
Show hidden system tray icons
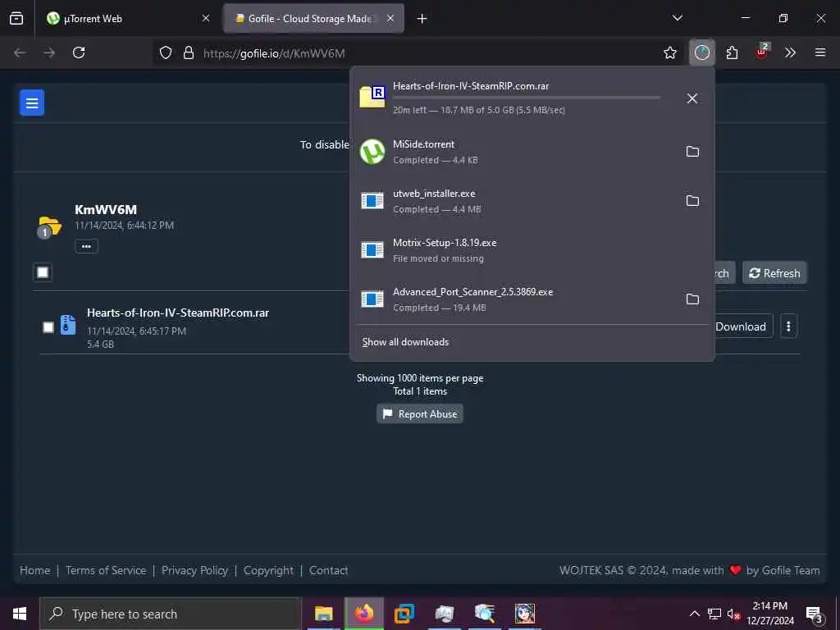[x=694, y=614]
